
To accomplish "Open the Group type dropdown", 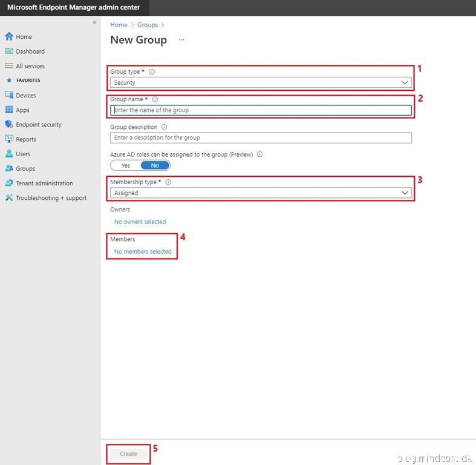I will click(261, 82).
